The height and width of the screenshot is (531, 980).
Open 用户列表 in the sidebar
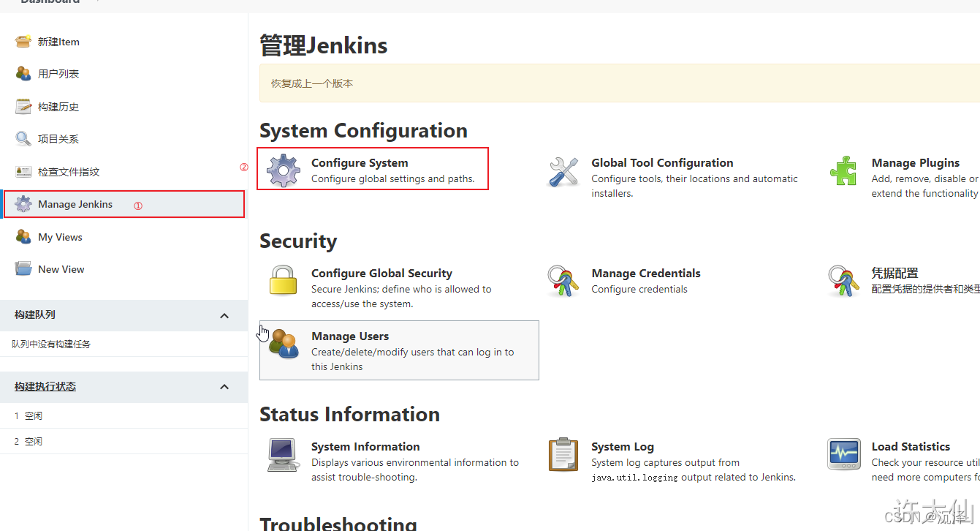coord(58,74)
